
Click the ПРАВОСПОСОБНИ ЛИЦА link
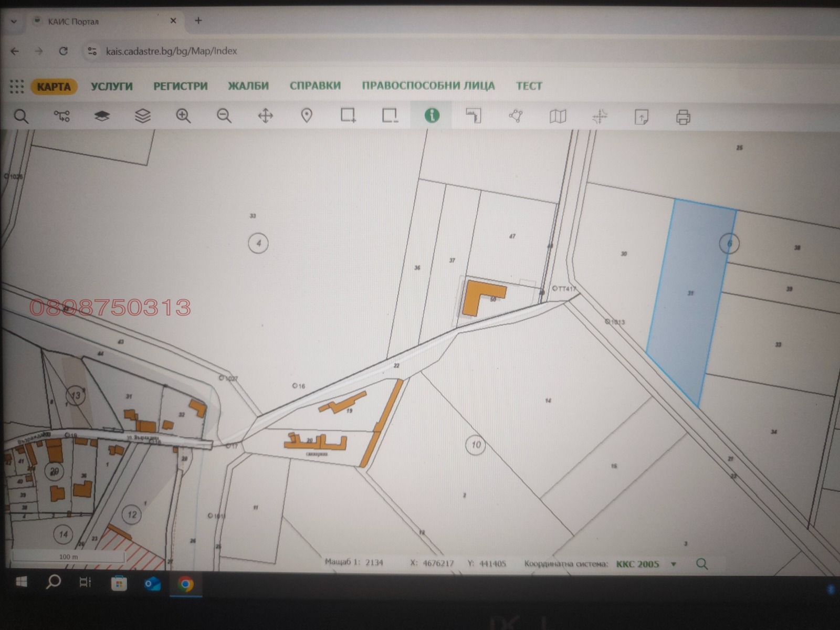pos(428,86)
